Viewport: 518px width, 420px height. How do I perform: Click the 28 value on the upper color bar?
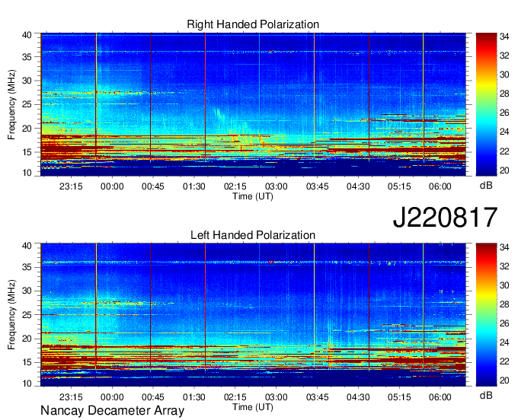point(504,94)
